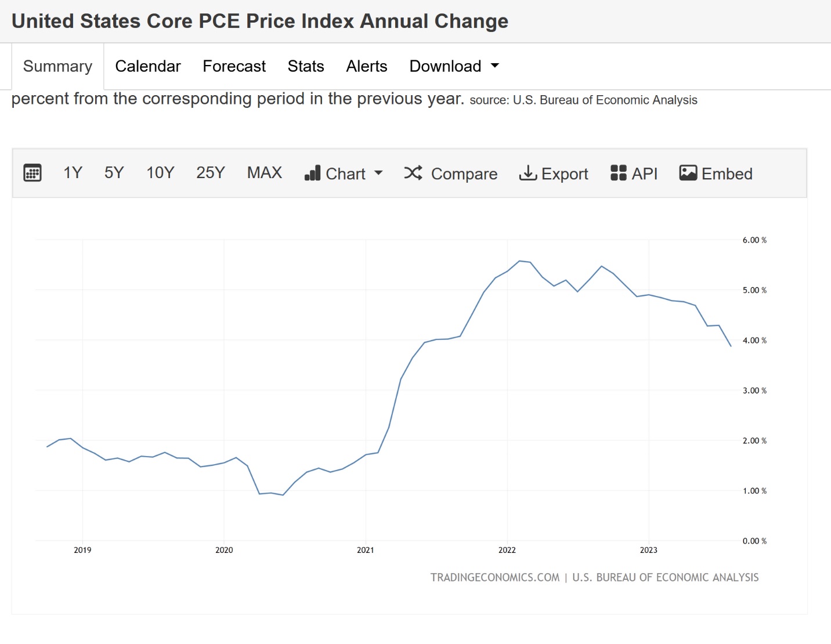831x644 pixels.
Task: Open the Alerts tab
Action: click(367, 66)
